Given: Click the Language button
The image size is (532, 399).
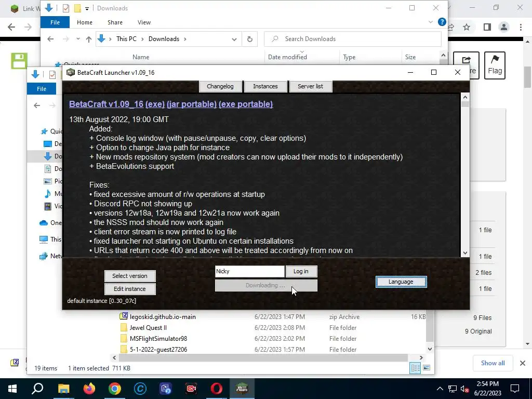Looking at the screenshot, I should point(401,282).
